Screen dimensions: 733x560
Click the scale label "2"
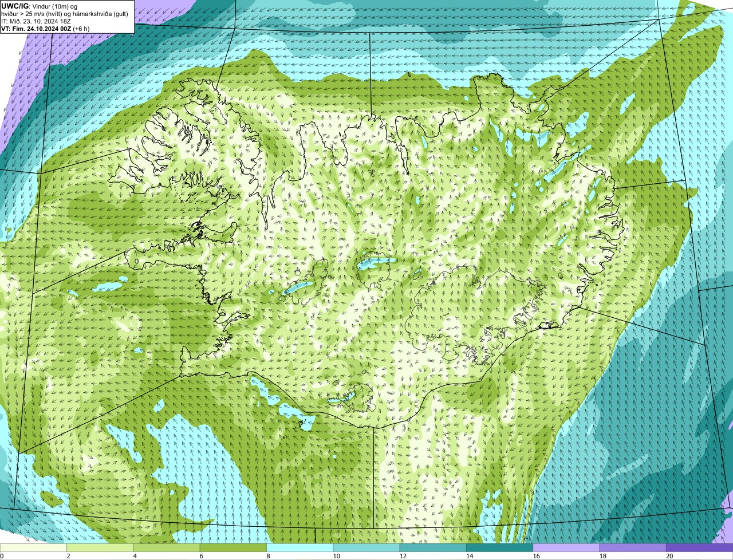(x=68, y=555)
